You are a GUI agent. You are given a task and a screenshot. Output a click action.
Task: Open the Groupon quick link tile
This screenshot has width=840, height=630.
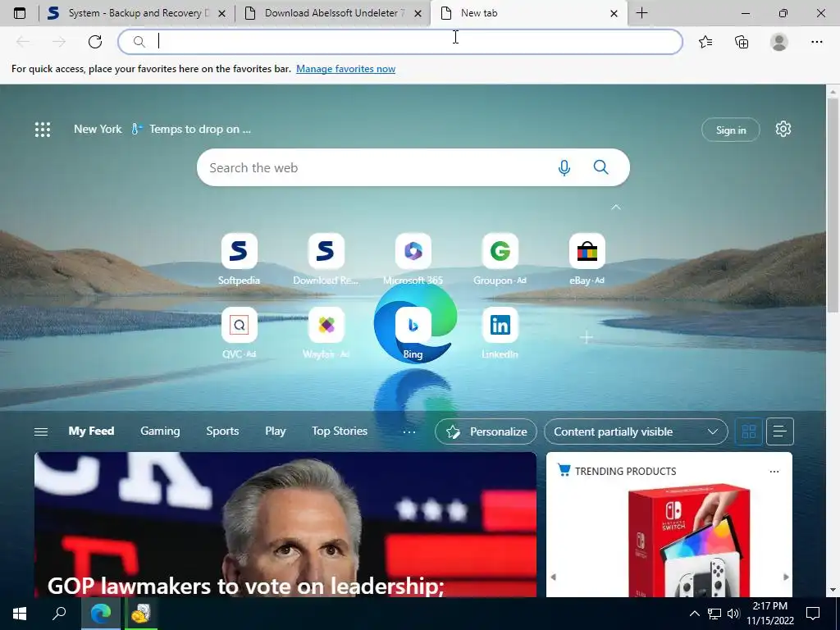click(x=500, y=259)
